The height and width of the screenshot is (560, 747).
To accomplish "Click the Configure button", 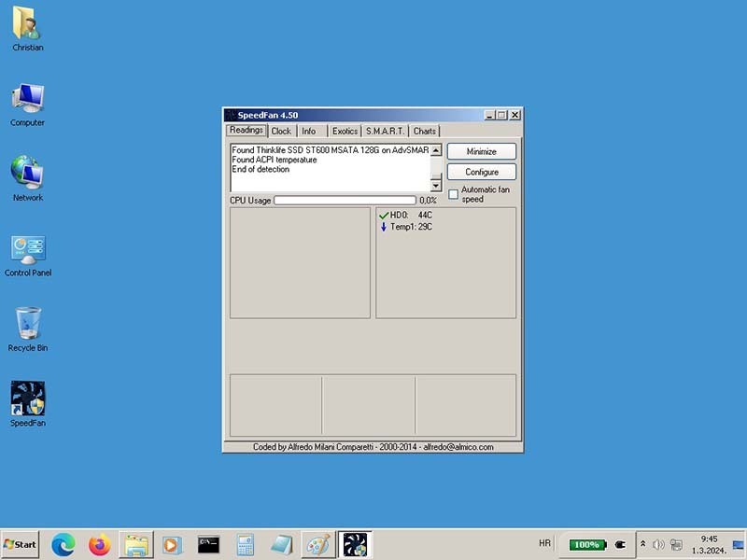I will pos(481,172).
